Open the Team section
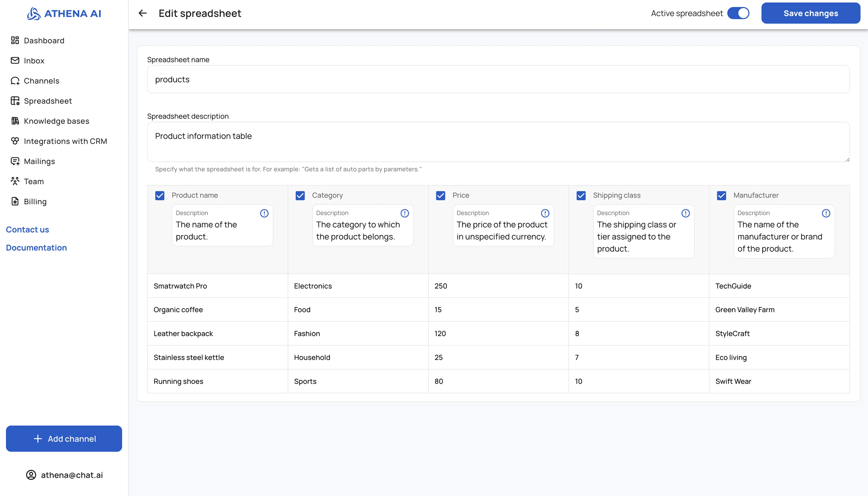Screen dimensions: 868x496 (x=34, y=181)
